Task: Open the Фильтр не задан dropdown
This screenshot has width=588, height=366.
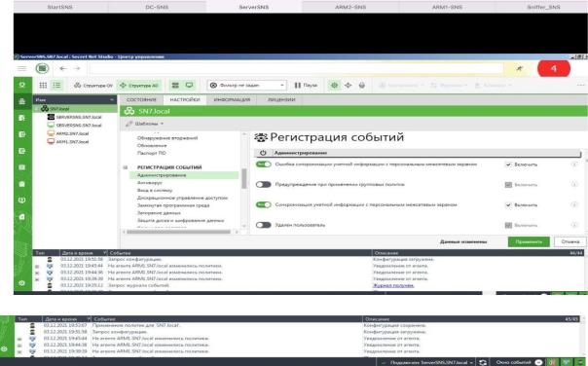Action: tap(246, 85)
